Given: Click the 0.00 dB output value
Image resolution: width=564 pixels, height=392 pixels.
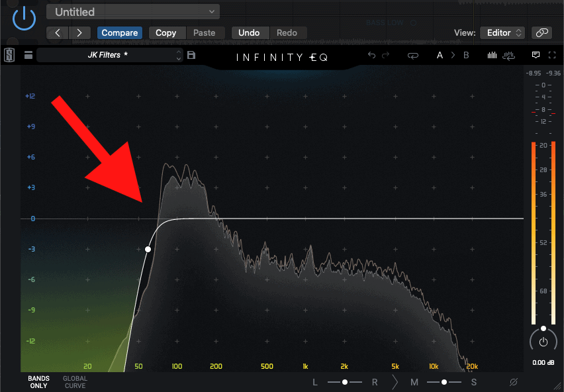Looking at the screenshot, I should 543,362.
